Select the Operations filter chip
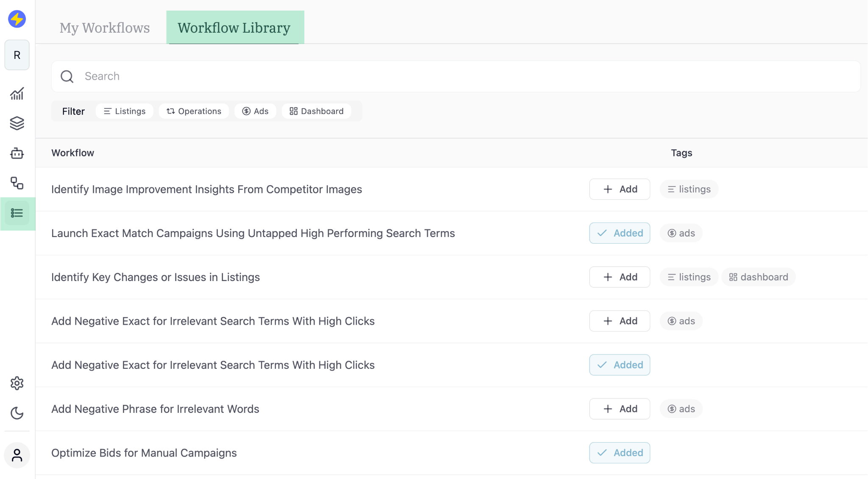Viewport: 868px width, 479px height. pos(194,111)
